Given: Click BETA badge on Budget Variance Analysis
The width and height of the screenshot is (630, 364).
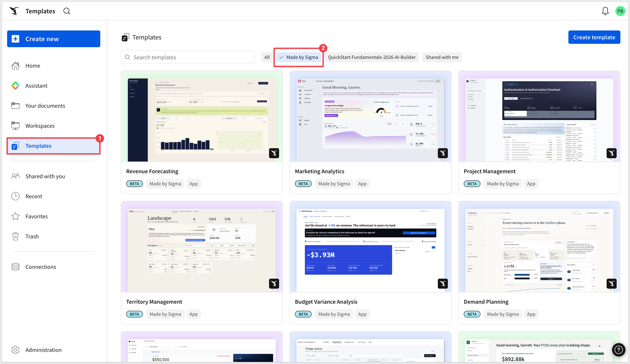Looking at the screenshot, I should [303, 314].
